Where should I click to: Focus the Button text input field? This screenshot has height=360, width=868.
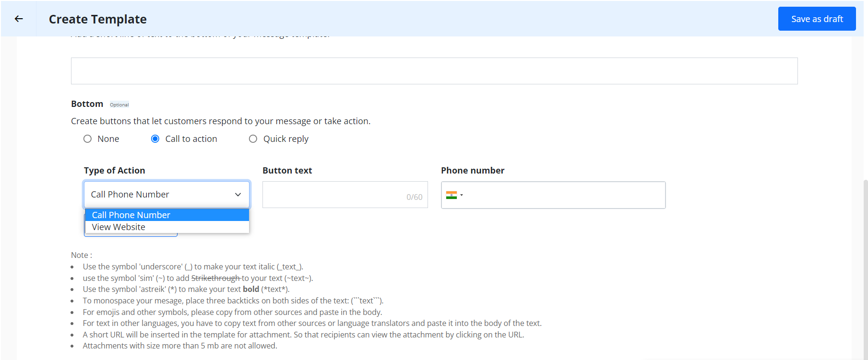[x=345, y=195]
